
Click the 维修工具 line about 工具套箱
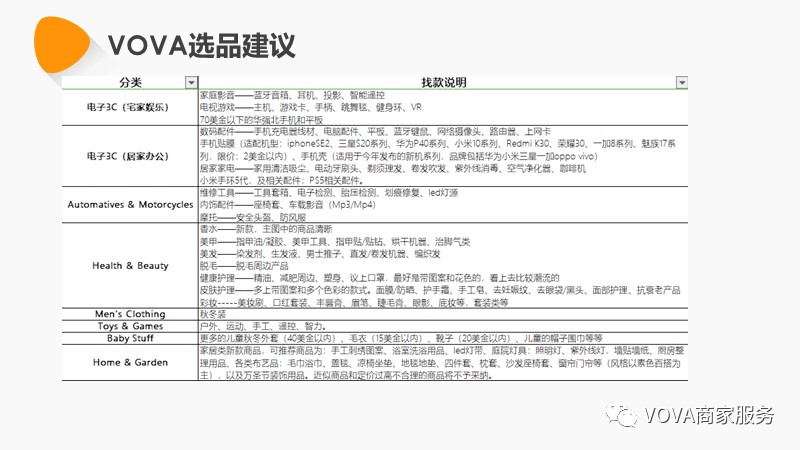329,192
